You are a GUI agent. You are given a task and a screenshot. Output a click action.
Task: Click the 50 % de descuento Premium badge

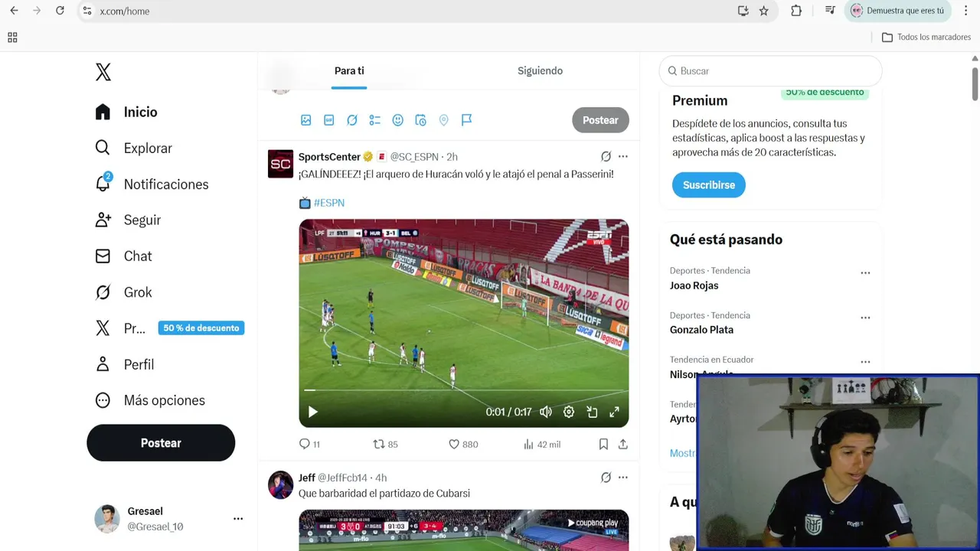click(x=201, y=328)
